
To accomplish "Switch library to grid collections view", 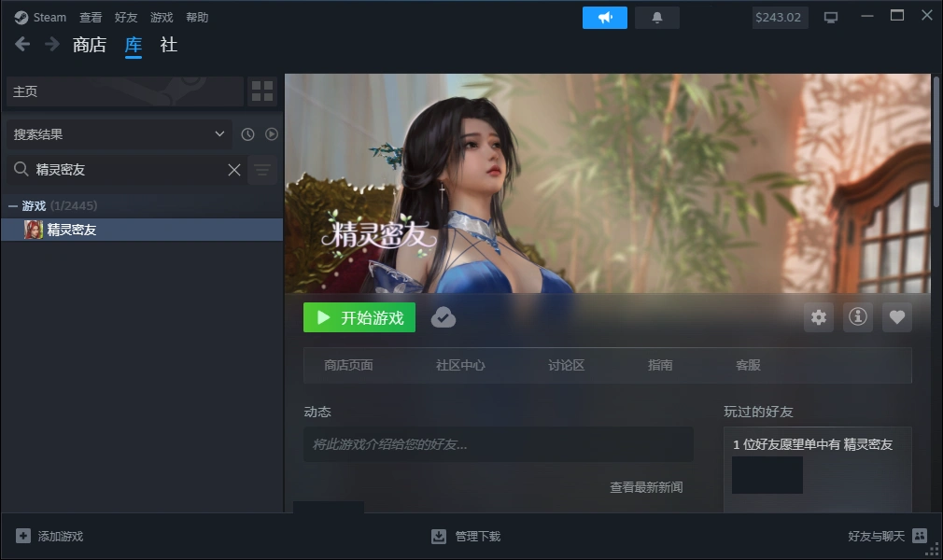I will tap(262, 91).
